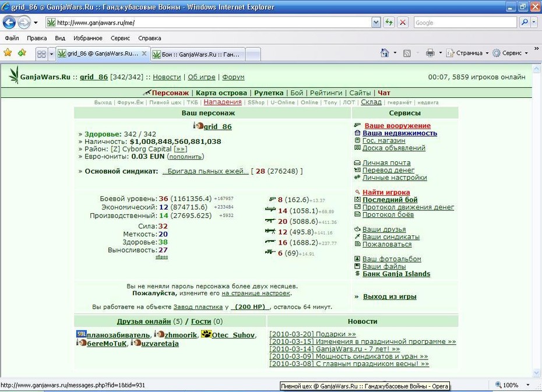Click the browser Back arrow button
Image resolution: width=542 pixels, height=392 pixels.
point(9,23)
